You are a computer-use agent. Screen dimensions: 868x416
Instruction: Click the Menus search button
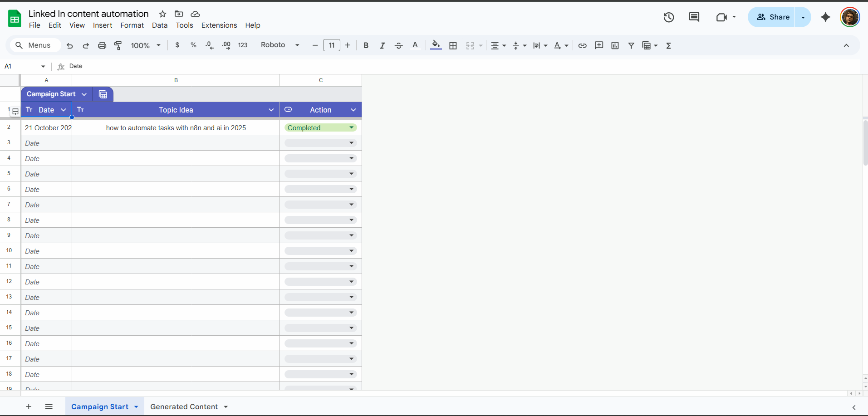click(x=34, y=45)
